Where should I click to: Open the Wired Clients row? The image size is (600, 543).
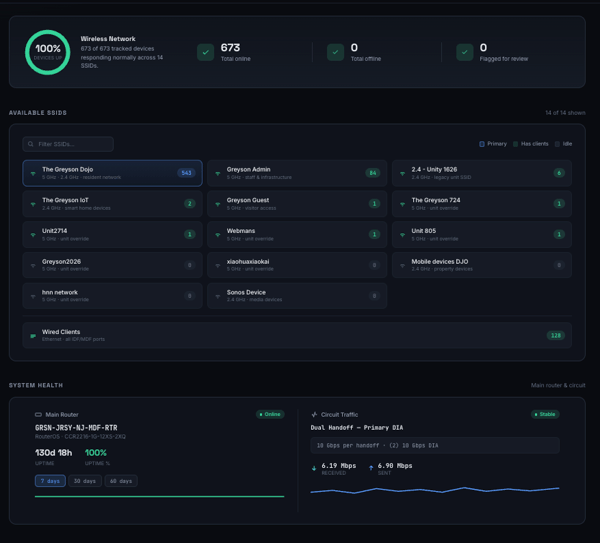click(297, 336)
